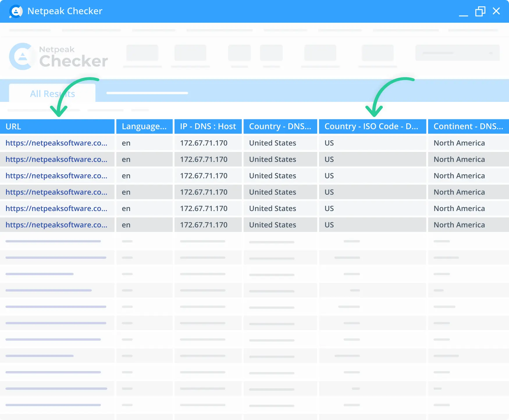The height and width of the screenshot is (420, 509).
Task: Select the last row's North America cell
Action: coord(469,225)
